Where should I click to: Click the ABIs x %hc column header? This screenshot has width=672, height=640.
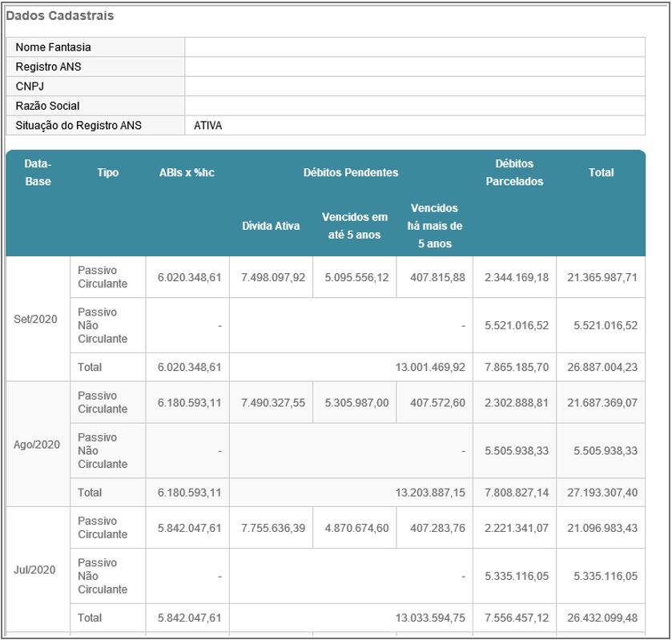(x=187, y=172)
